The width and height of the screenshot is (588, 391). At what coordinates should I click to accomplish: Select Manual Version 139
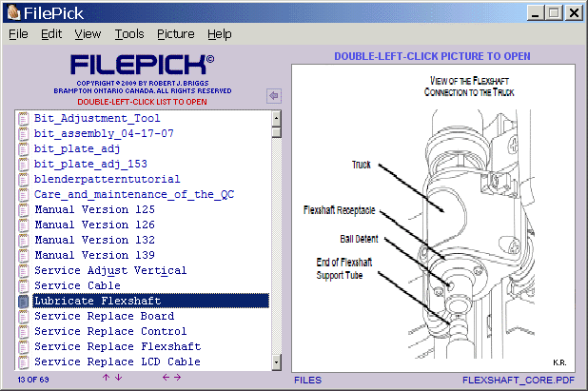tap(94, 255)
